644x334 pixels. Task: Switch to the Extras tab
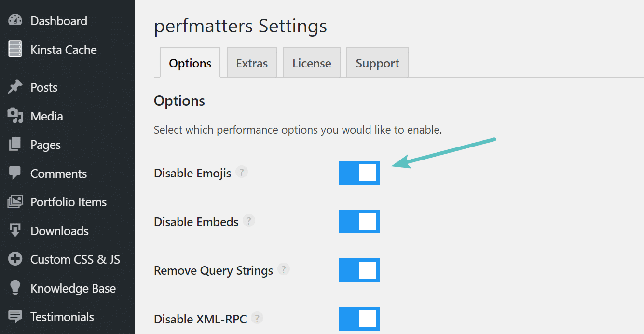click(x=251, y=62)
